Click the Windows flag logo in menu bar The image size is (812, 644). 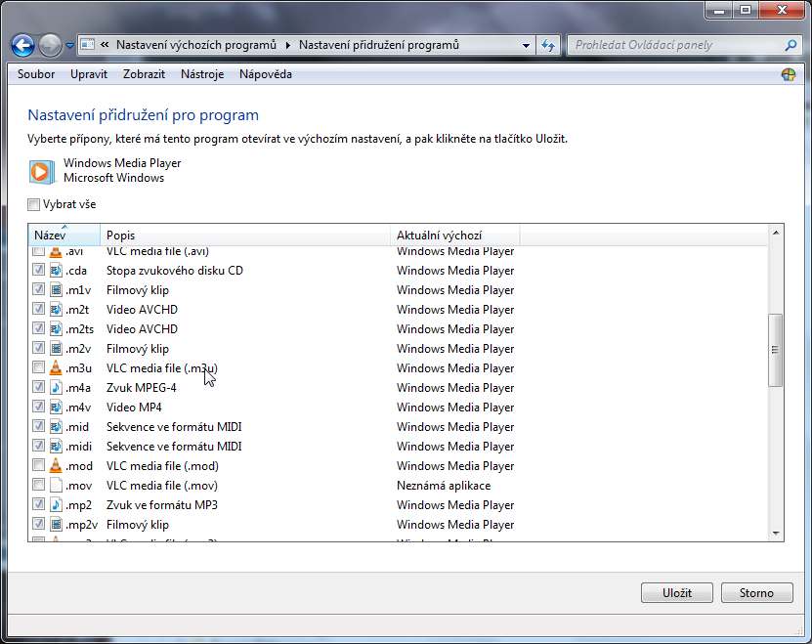pyautogui.click(x=789, y=74)
